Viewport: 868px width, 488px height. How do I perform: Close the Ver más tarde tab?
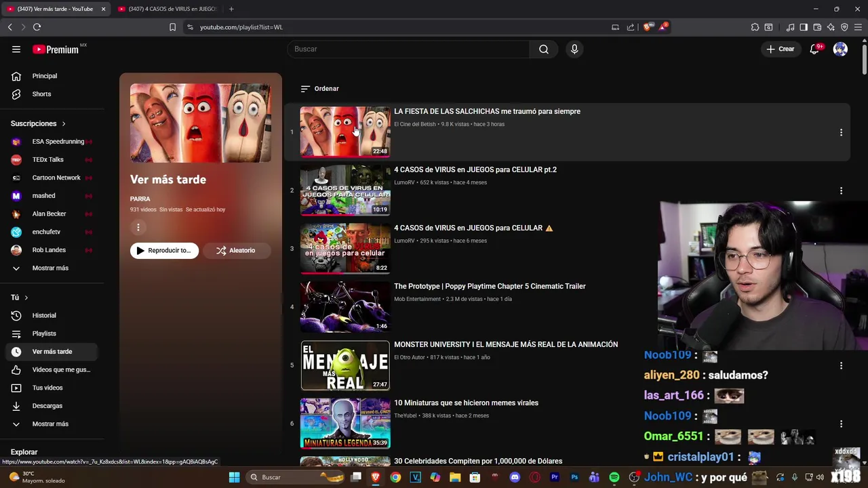pyautogui.click(x=103, y=9)
